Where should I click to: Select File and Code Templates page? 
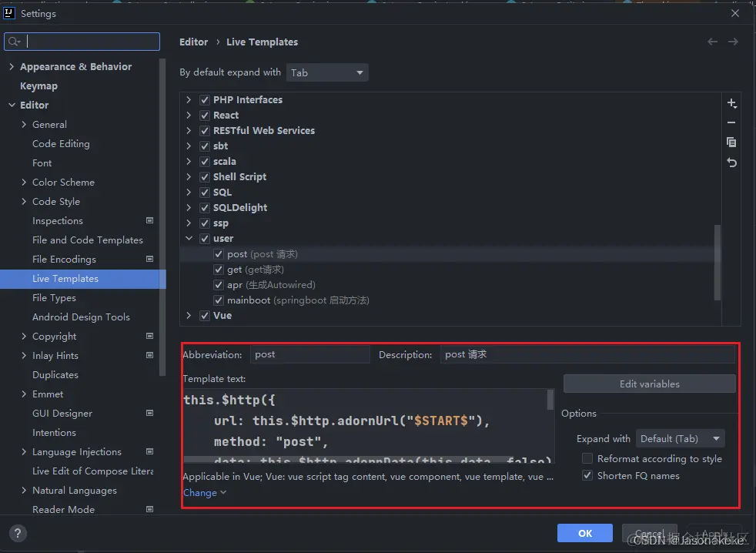click(x=88, y=240)
